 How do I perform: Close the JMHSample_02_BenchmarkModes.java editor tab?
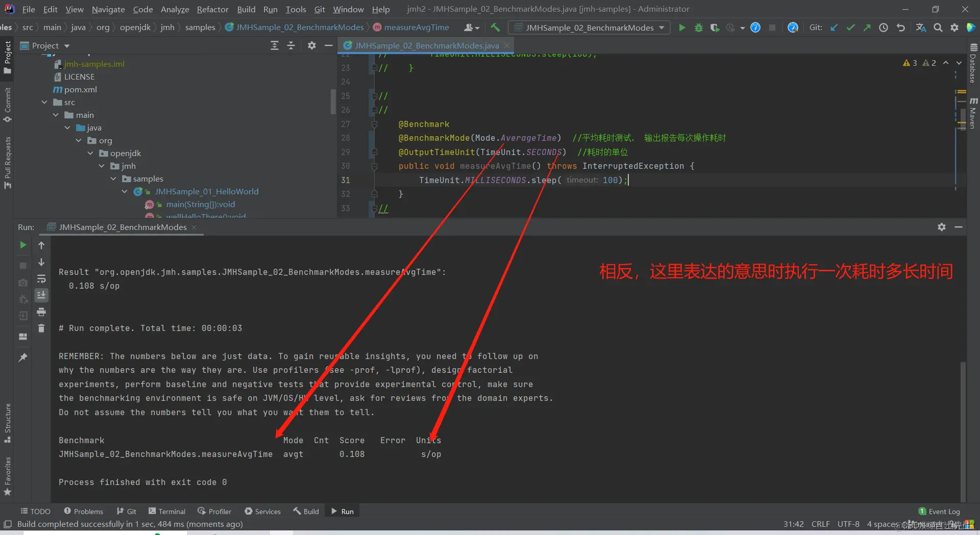click(506, 45)
